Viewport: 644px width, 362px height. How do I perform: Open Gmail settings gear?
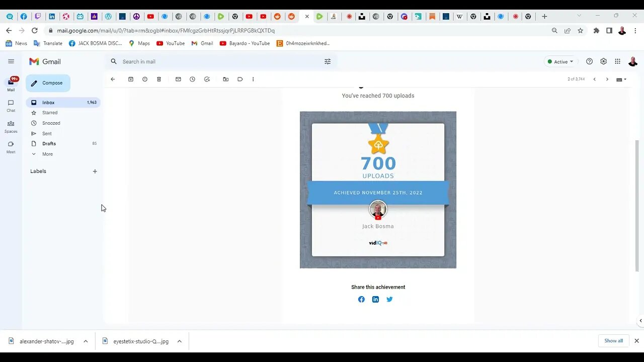coord(603,61)
